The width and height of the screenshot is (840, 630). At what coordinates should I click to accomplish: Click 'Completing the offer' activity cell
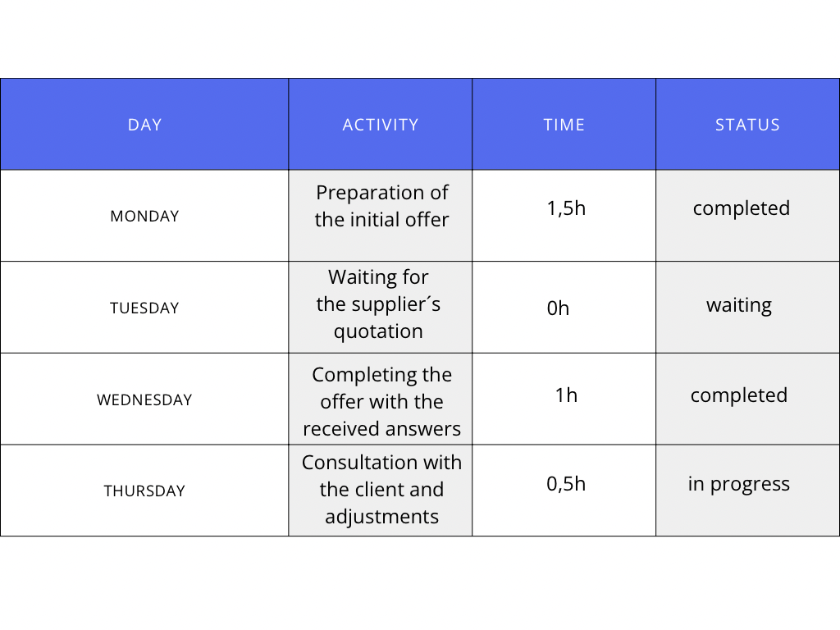click(381, 402)
